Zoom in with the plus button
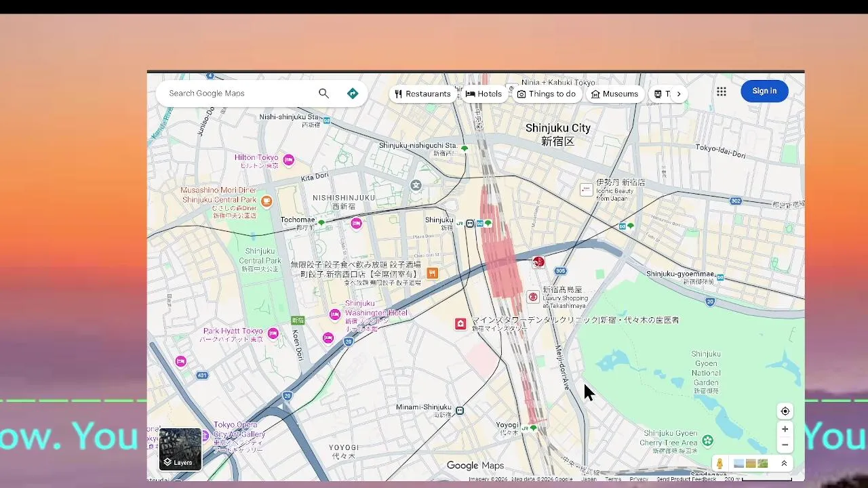Screen dimensions: 868x488 tap(785, 429)
